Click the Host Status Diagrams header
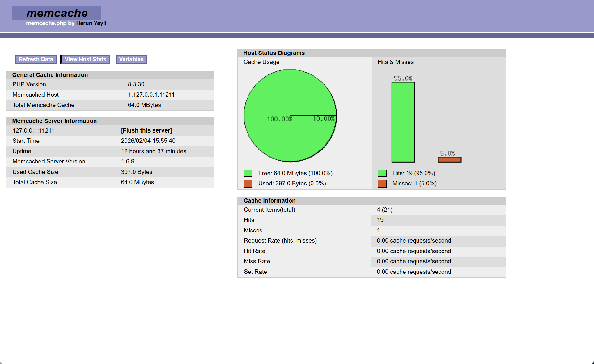This screenshot has height=364, width=594. (274, 53)
